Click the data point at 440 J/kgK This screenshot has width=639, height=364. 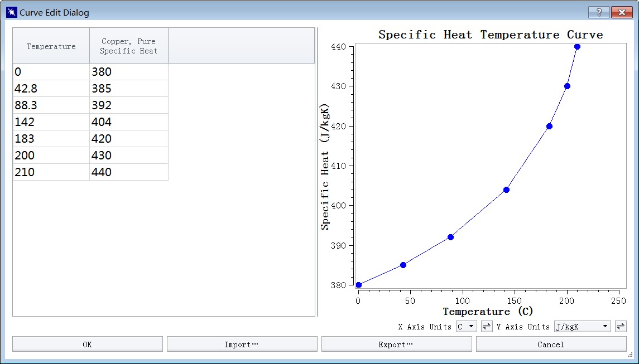click(577, 47)
